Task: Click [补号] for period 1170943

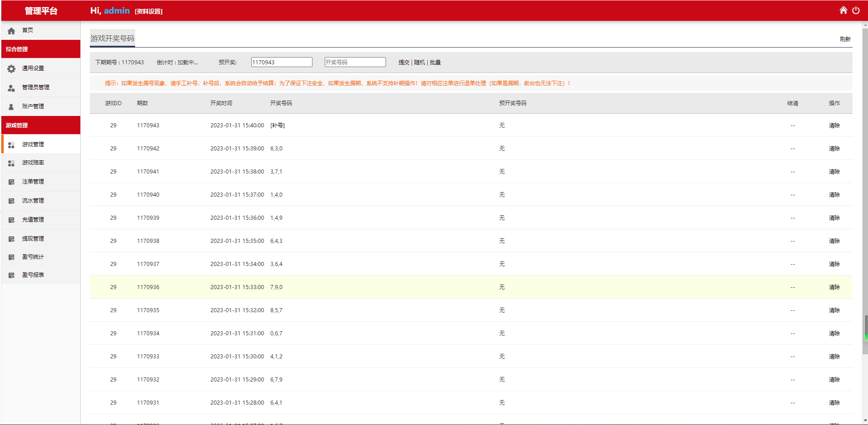Action: click(278, 126)
